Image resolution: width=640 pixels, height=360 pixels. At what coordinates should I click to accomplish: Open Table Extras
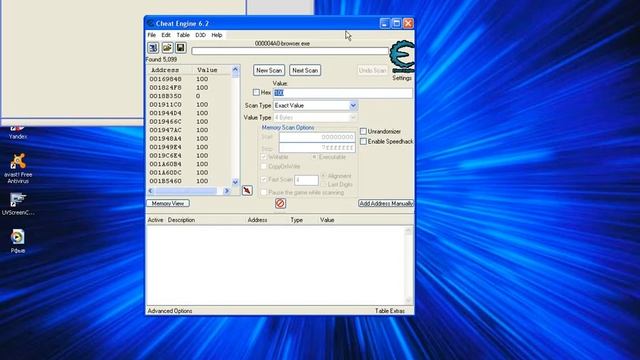pyautogui.click(x=390, y=311)
